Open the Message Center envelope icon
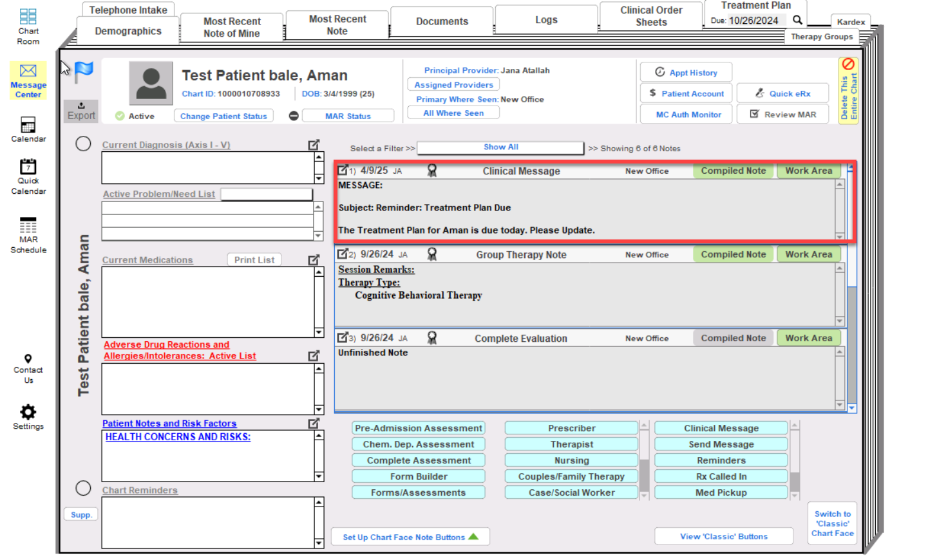928x560 pixels. pyautogui.click(x=28, y=71)
